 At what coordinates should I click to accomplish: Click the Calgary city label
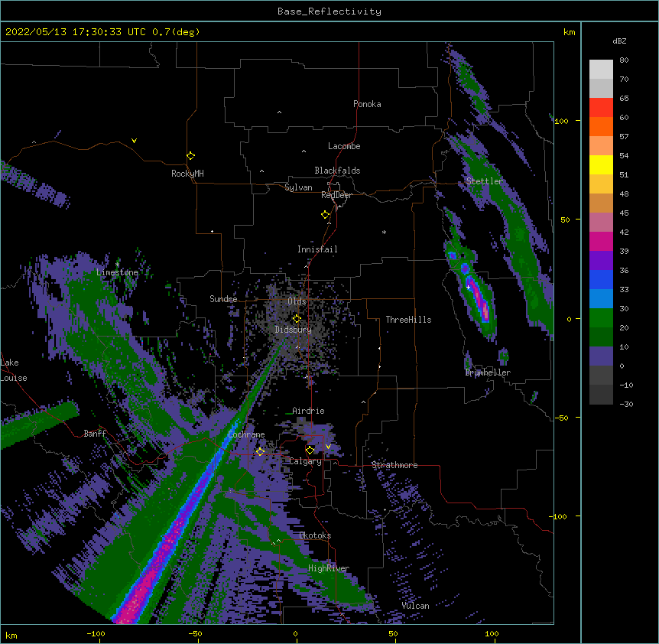306,461
